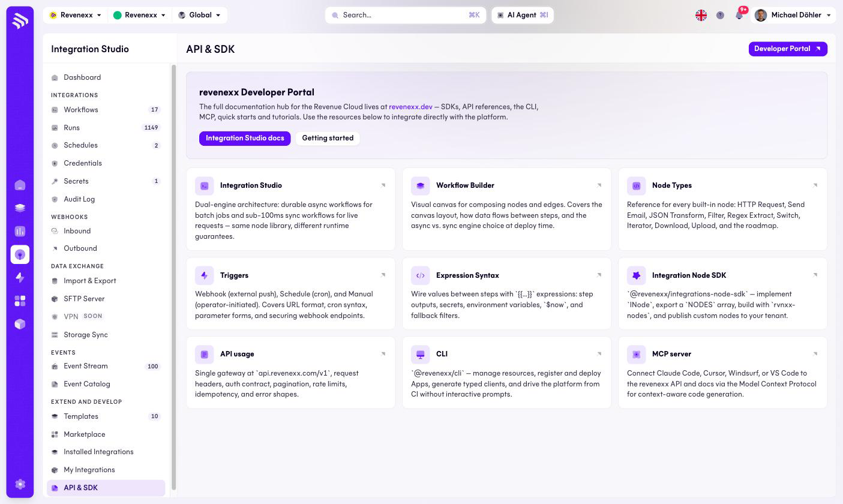This screenshot has width=843, height=504.
Task: Click the Getting started button
Action: pos(328,139)
